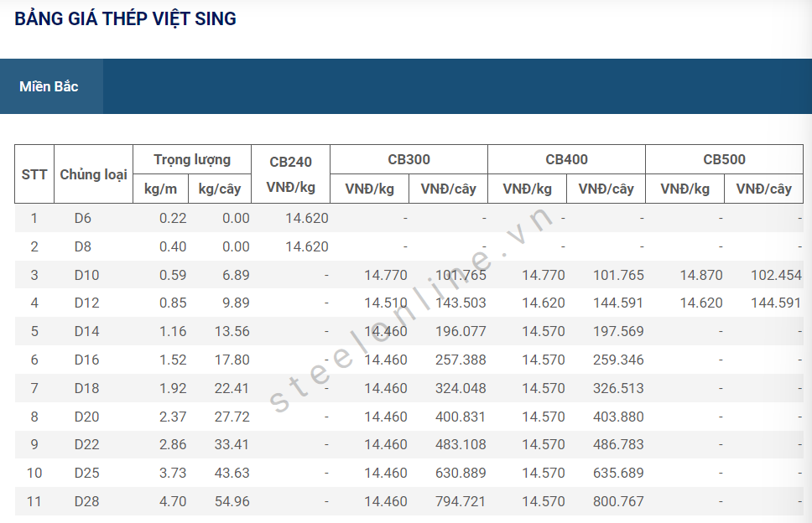Click the D22 product cell
Image resolution: width=812 pixels, height=523 pixels.
[86, 444]
